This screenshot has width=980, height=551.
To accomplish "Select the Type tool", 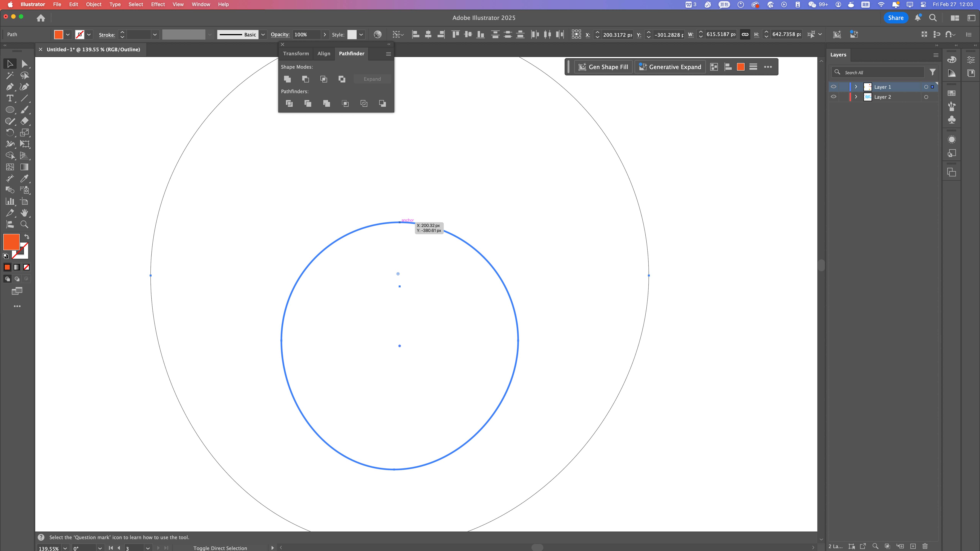I will [10, 99].
